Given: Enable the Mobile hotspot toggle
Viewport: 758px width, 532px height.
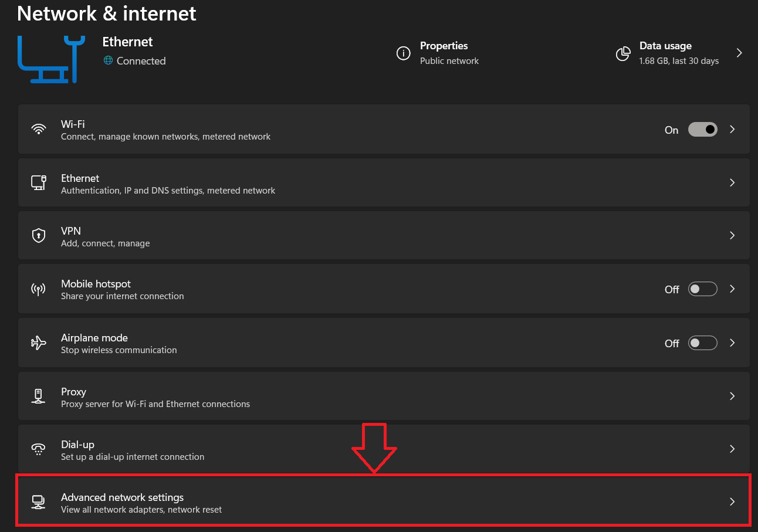Looking at the screenshot, I should click(x=702, y=289).
